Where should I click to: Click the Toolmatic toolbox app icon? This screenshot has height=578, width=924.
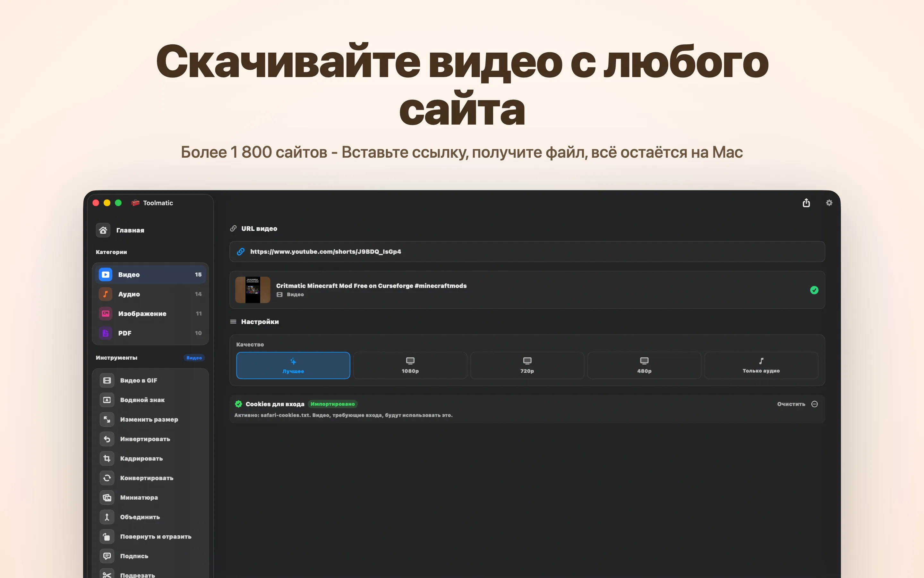pos(135,203)
